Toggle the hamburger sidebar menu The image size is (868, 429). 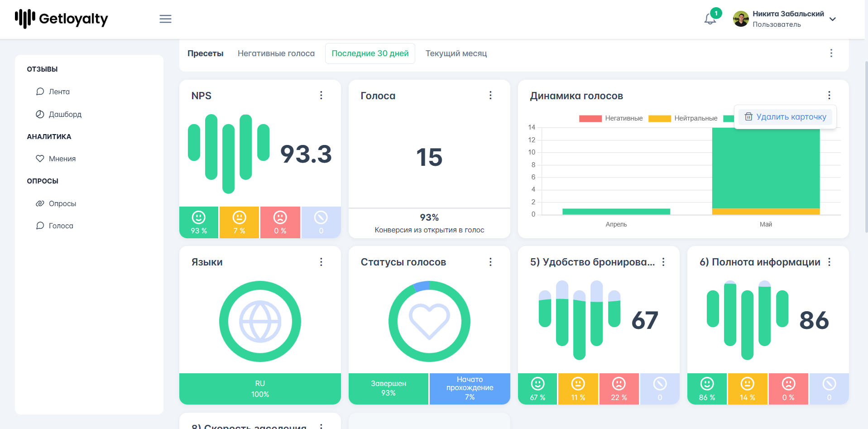tap(165, 19)
